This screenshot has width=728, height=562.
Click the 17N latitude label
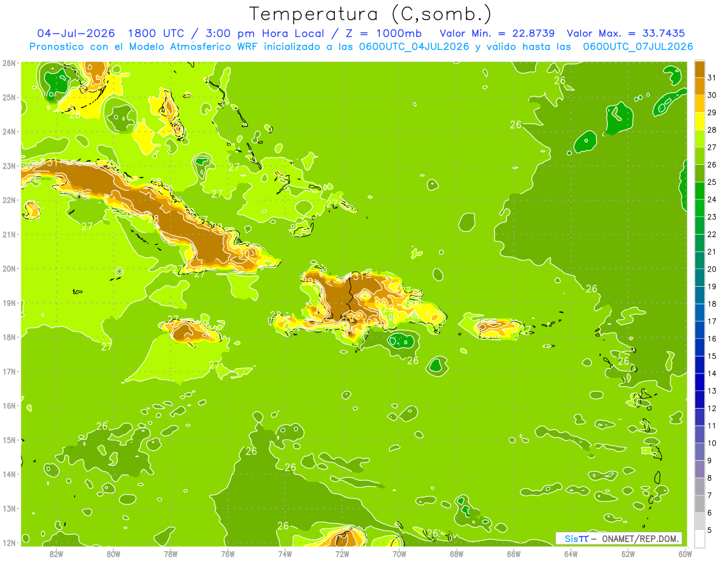coord(9,371)
